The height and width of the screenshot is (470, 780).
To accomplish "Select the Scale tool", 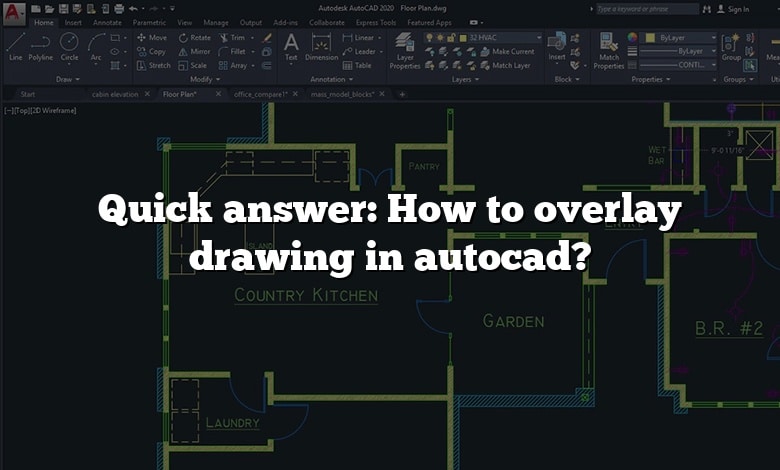I will (193, 66).
